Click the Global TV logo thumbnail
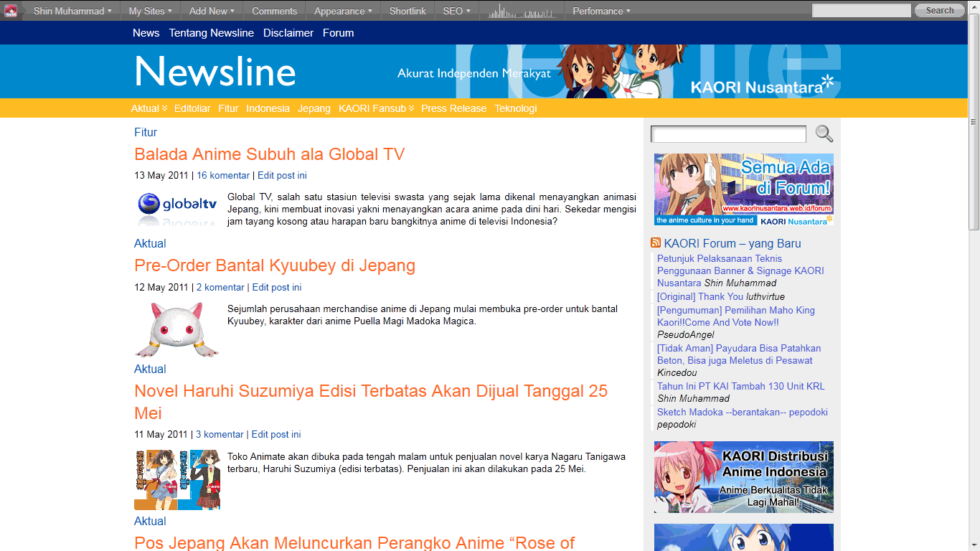 point(177,207)
